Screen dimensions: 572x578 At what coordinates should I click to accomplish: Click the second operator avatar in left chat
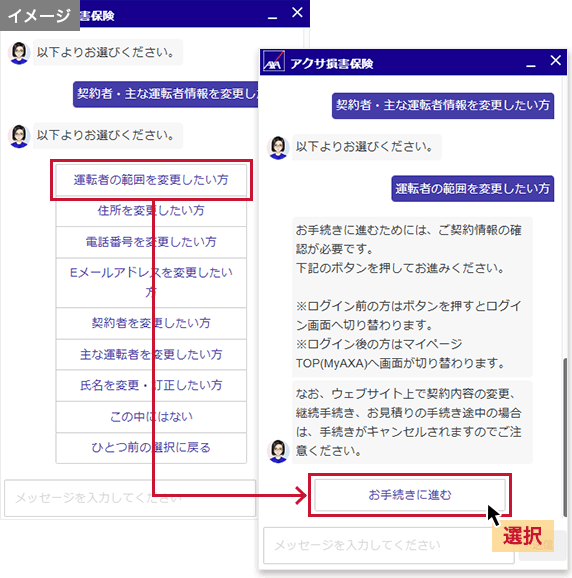pyautogui.click(x=19, y=136)
